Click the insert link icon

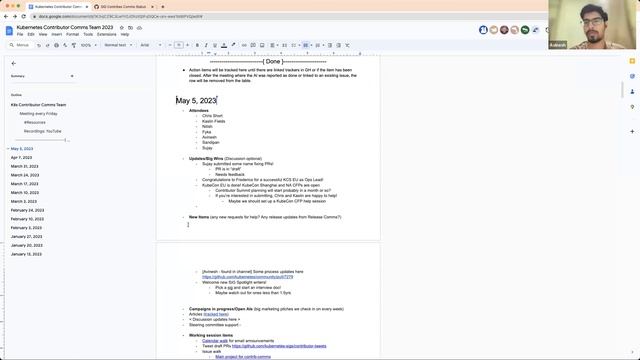click(x=244, y=45)
